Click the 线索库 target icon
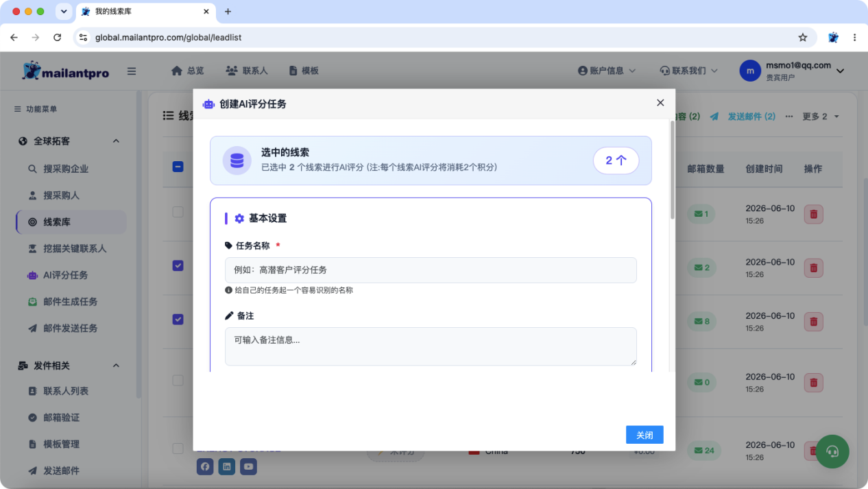Viewport: 868px width, 489px height. pos(32,222)
